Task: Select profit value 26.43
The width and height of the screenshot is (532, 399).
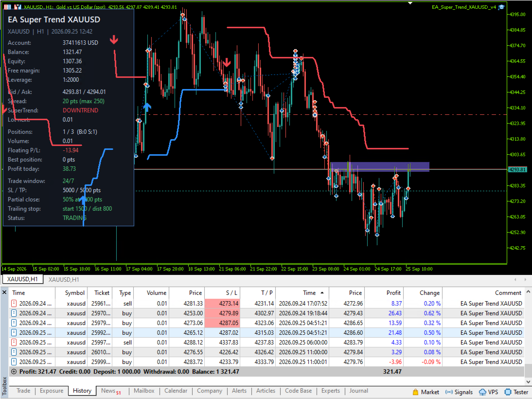Action: pyautogui.click(x=395, y=313)
